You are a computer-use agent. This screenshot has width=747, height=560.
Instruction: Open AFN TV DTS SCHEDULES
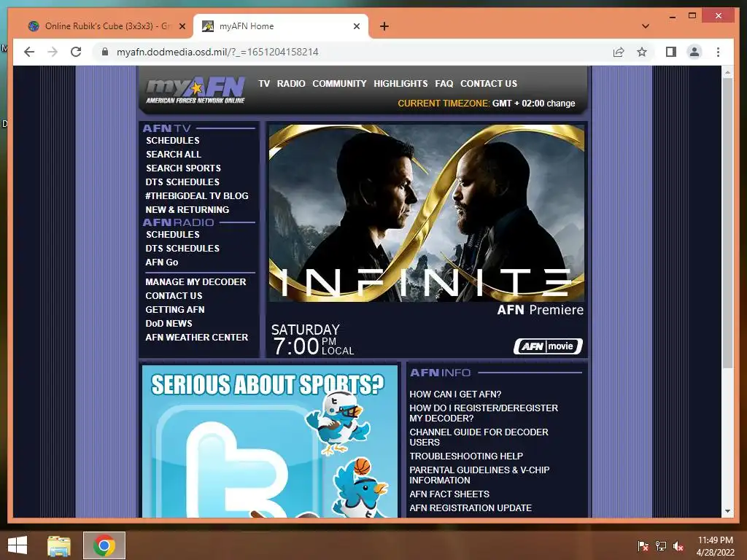[182, 182]
